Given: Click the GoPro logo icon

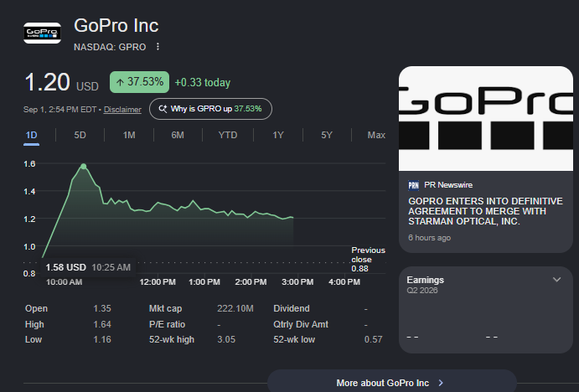Looking at the screenshot, I should pyautogui.click(x=42, y=34).
